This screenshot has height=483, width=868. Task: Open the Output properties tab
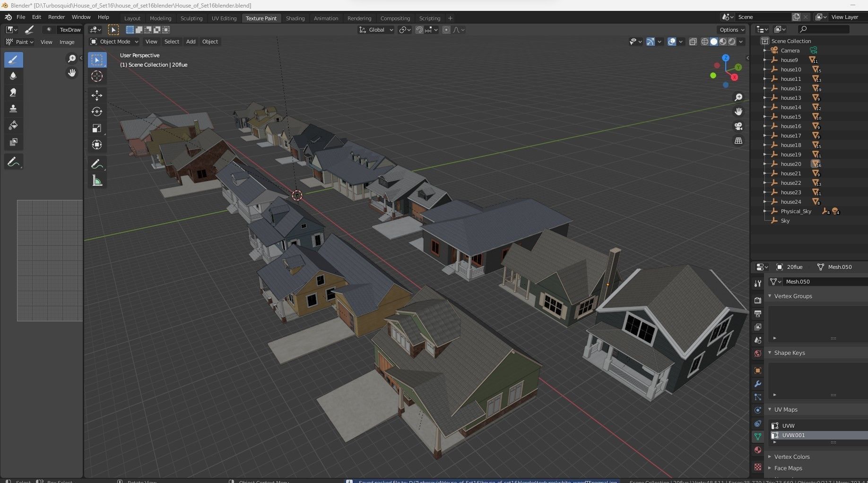point(758,313)
